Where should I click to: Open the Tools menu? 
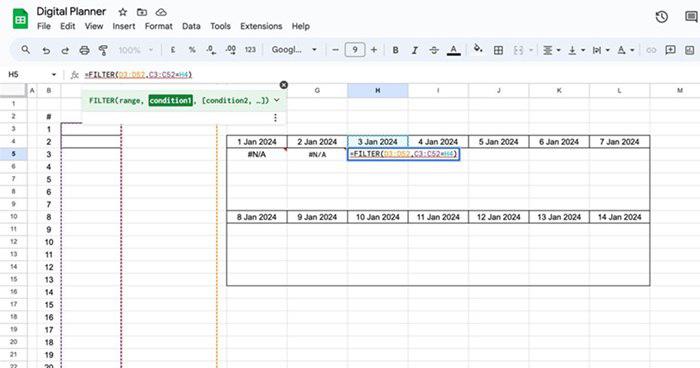coord(220,26)
